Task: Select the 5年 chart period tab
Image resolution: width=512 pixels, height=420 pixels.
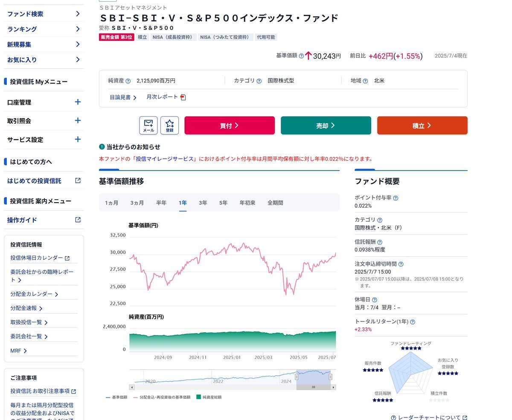Action: tap(224, 203)
